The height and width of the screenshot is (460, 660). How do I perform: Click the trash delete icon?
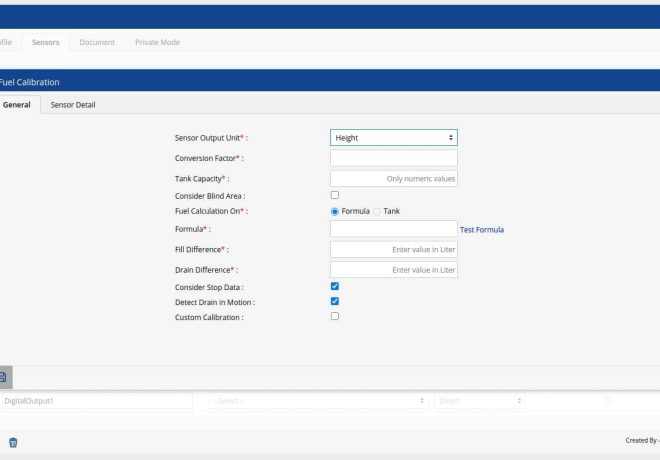[13, 442]
